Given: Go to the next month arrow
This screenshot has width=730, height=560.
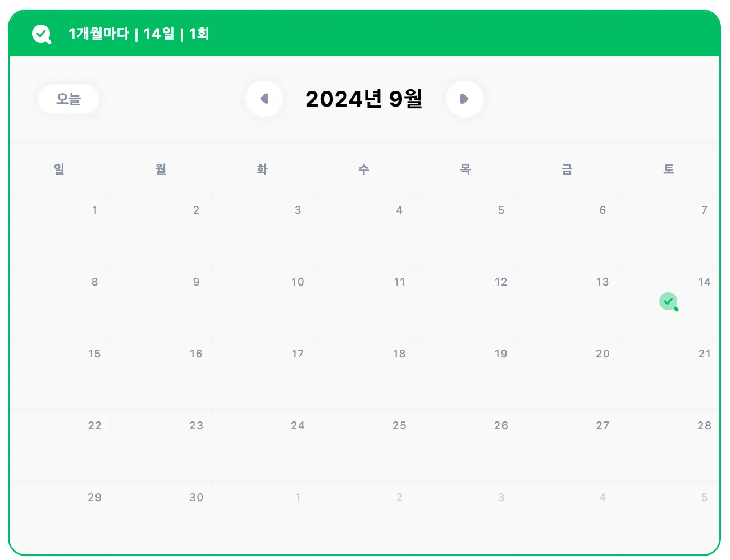Looking at the screenshot, I should coord(464,99).
